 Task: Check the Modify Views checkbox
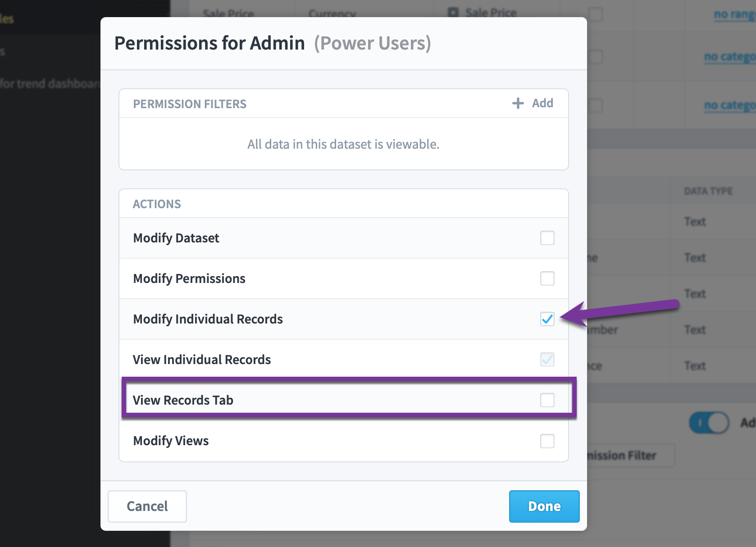[x=547, y=441]
